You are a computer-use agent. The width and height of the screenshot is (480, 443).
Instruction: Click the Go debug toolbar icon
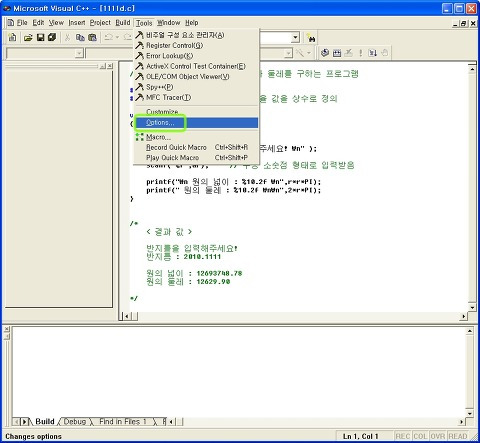[373, 53]
